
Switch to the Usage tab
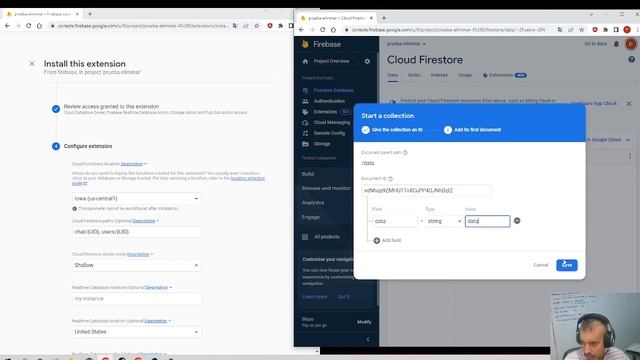[x=465, y=75]
